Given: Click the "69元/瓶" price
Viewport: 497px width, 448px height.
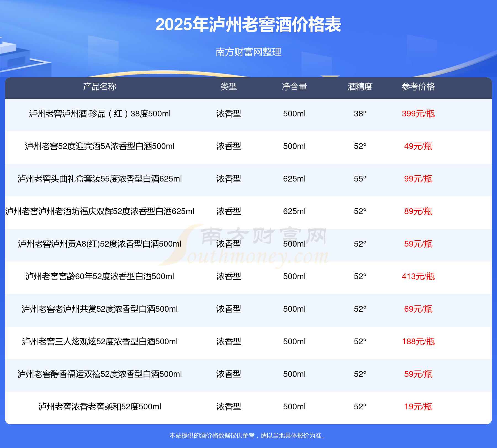Looking at the screenshot, I should pyautogui.click(x=418, y=309).
